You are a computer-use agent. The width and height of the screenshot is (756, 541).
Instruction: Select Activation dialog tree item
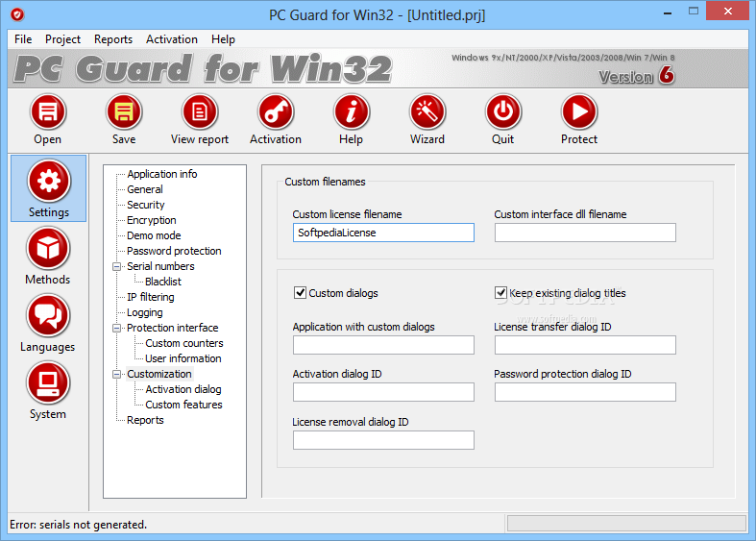[183, 389]
